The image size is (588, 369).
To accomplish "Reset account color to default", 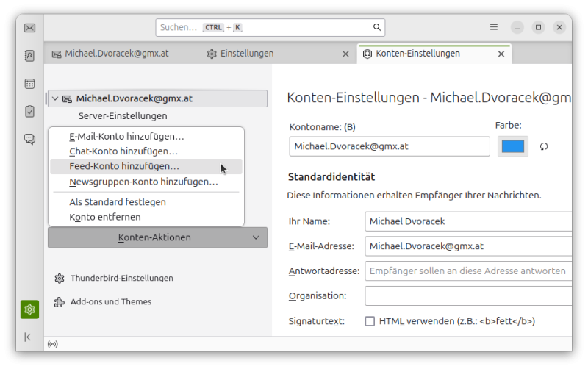I will pos(544,146).
